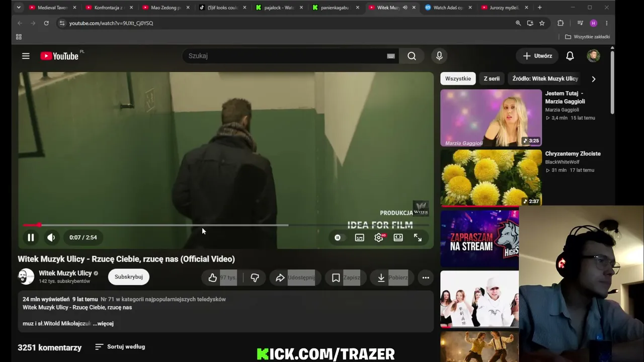
Task: Toggle subtitles in the player
Action: (x=359, y=237)
